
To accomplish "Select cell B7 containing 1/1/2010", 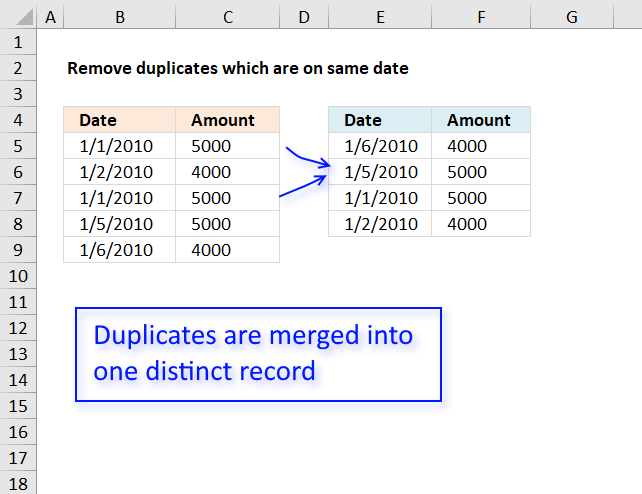I will click(x=120, y=198).
